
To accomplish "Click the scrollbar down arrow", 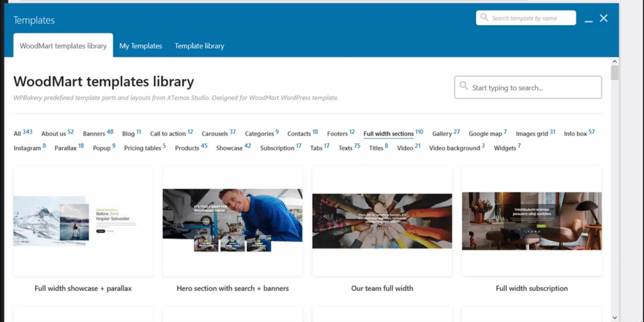I will click(x=614, y=317).
